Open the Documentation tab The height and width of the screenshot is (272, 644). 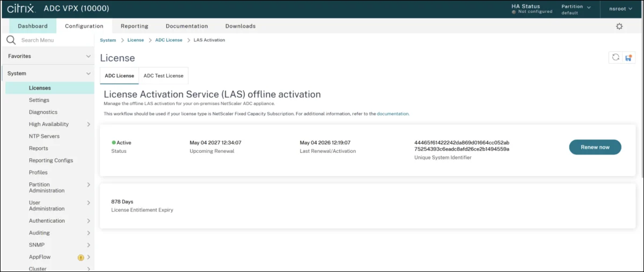[x=187, y=26]
